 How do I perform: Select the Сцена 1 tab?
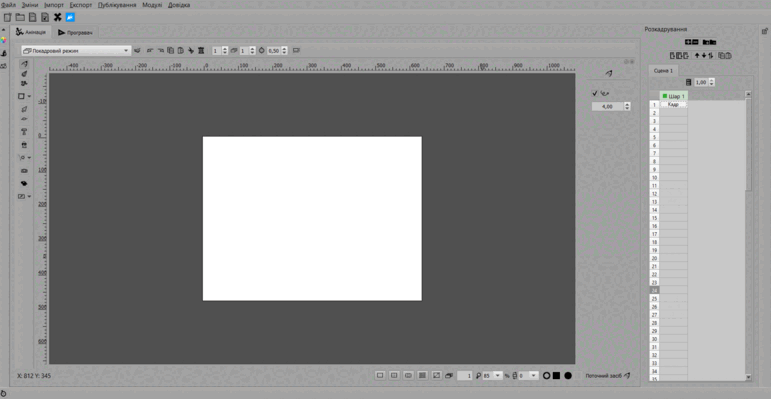coord(663,70)
